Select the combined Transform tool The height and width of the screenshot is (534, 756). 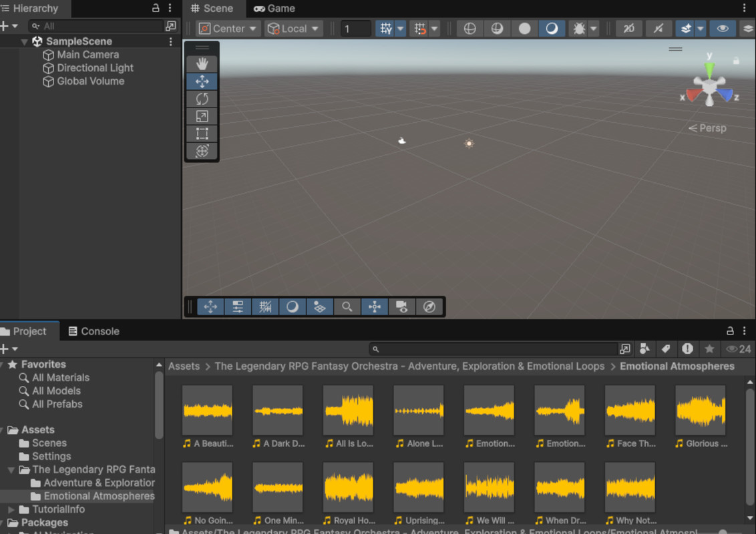pyautogui.click(x=202, y=152)
